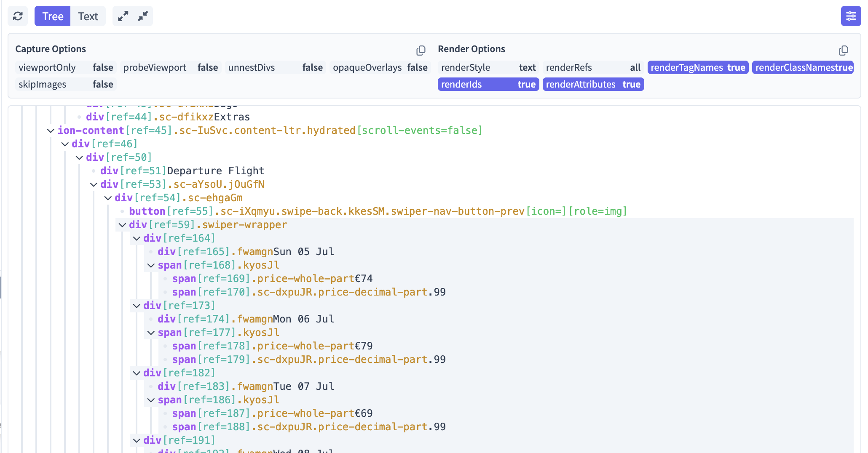Collapse the div ref=191 node
This screenshot has width=868, height=453.
[x=137, y=440]
